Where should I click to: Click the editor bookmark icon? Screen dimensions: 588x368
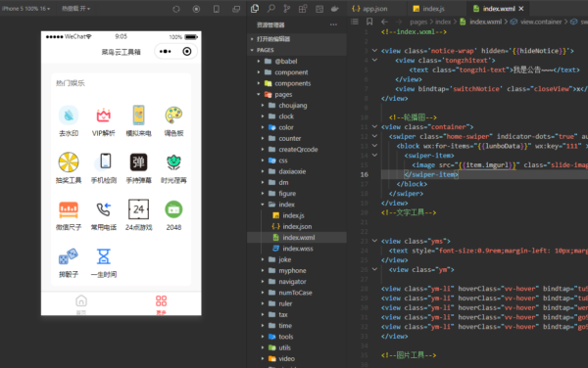pos(369,22)
